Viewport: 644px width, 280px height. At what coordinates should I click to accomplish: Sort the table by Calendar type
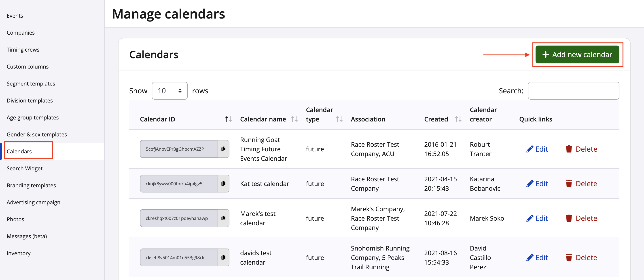(x=339, y=119)
